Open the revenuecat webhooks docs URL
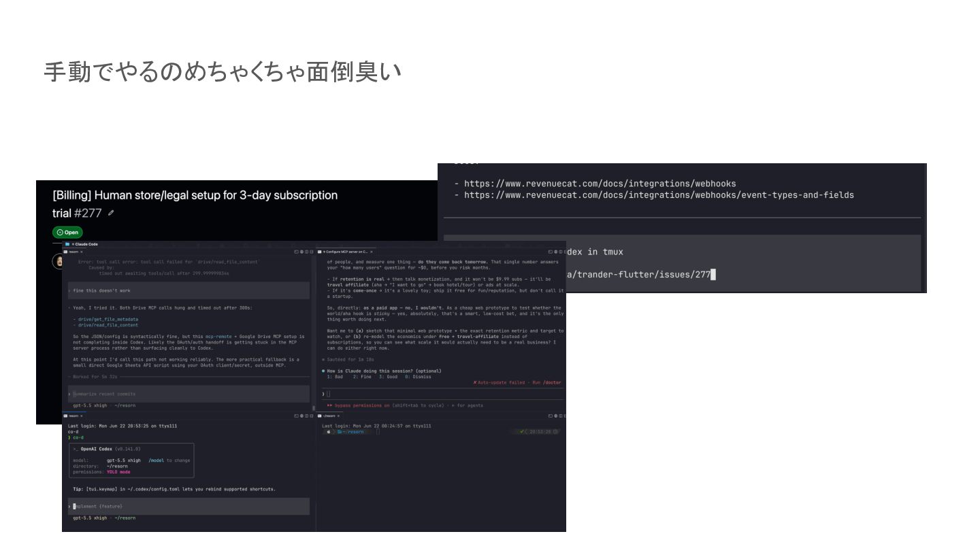The image size is (980, 551). [x=600, y=184]
